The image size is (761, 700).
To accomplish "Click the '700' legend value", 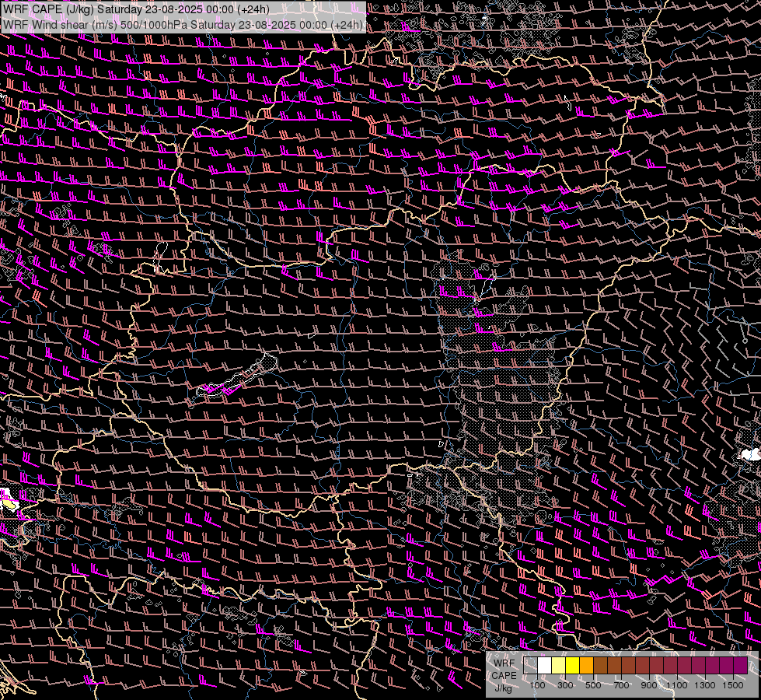I will (622, 685).
